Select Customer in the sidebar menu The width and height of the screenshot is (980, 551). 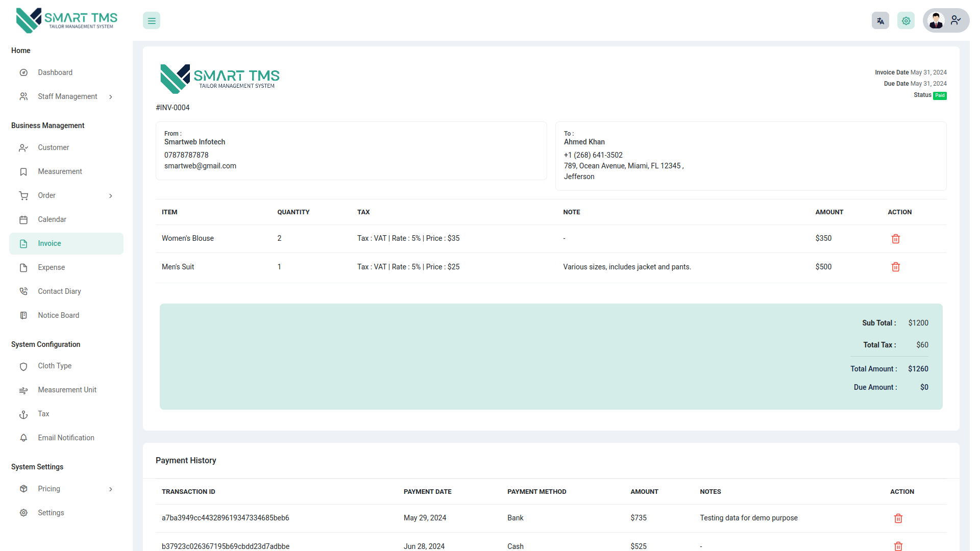coord(53,147)
